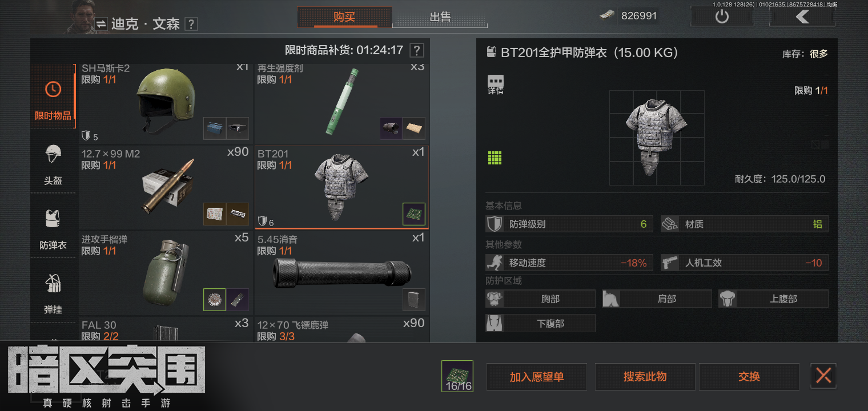
Task: Open the 弹挂 chest rig category
Action: click(x=53, y=293)
